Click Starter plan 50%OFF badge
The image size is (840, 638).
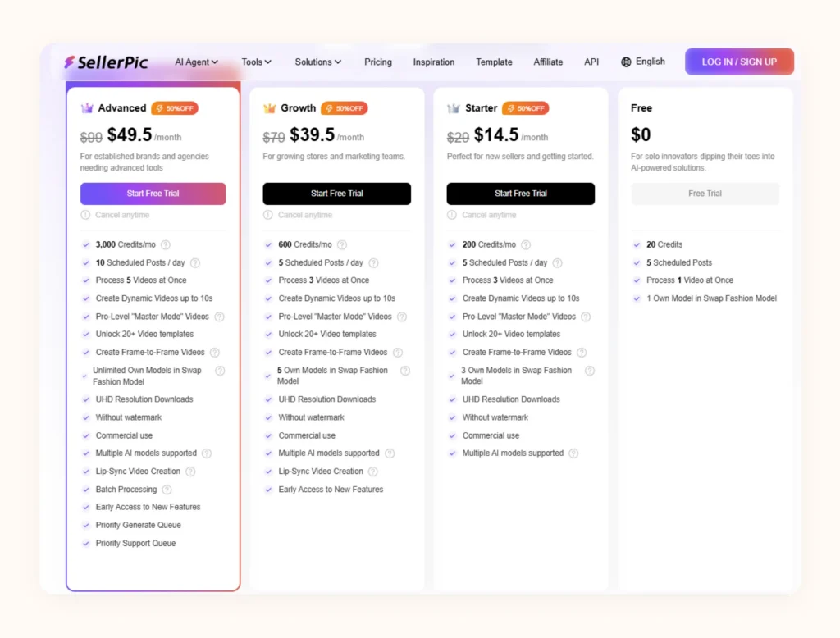[x=525, y=108]
